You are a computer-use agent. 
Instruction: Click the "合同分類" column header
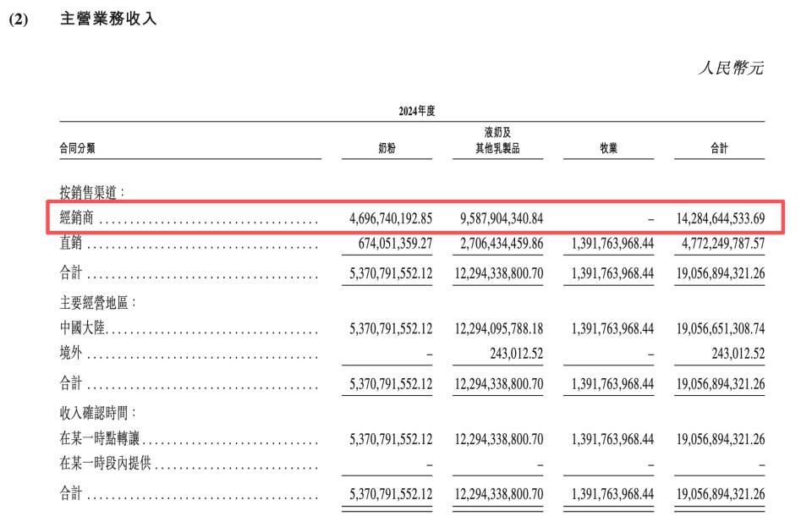77,148
